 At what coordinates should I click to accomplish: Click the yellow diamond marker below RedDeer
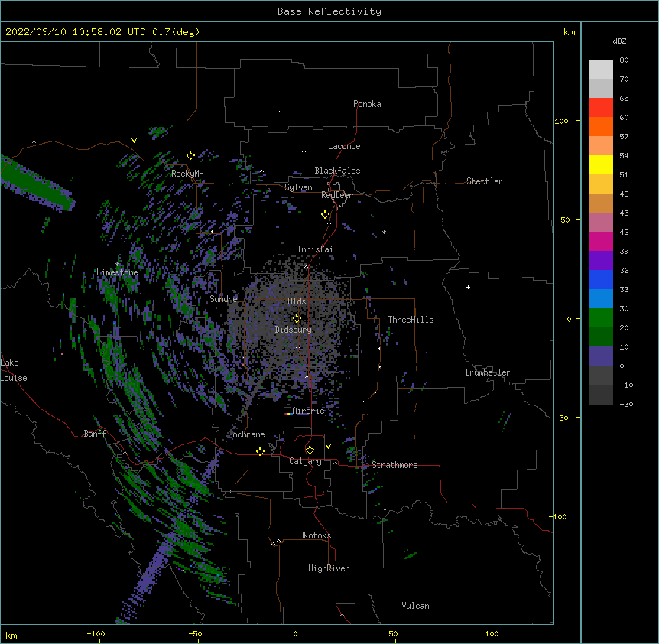[326, 215]
